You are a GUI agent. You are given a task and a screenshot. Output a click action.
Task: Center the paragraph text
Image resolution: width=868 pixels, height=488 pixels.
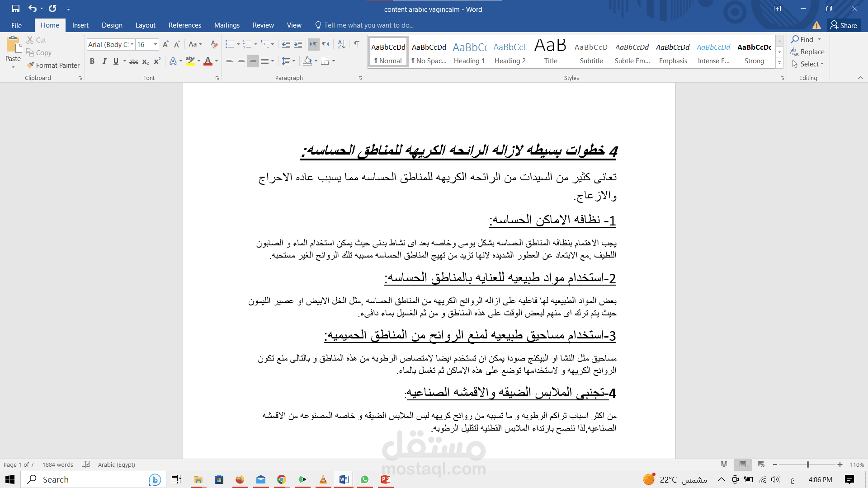point(241,61)
